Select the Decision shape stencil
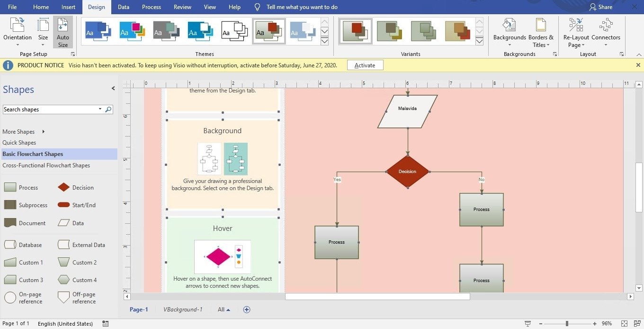The width and height of the screenshot is (644, 329). 64,188
